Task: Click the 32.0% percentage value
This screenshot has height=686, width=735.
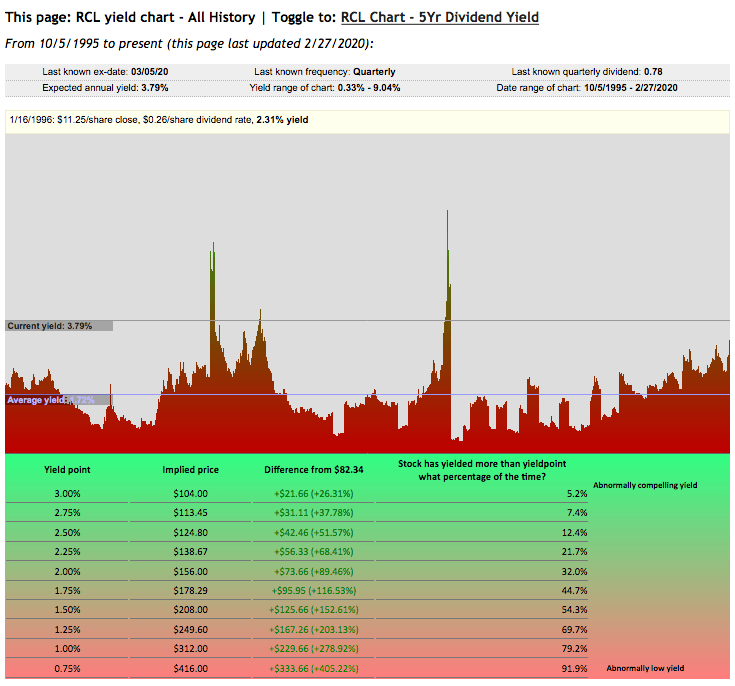Action: pyautogui.click(x=575, y=572)
